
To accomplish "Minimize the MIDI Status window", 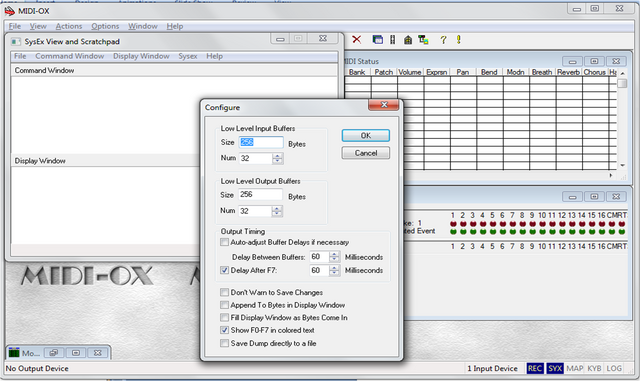I will tap(572, 61).
